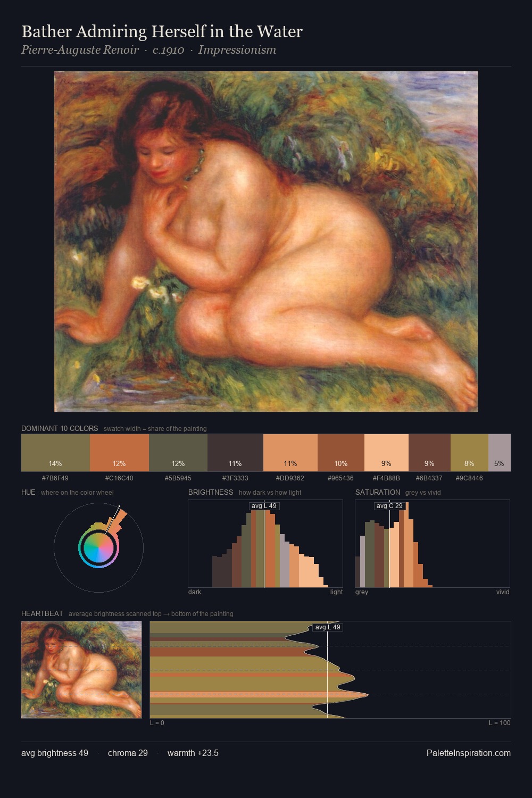Pick the brown #6B4337 swatch
532x798 pixels.
[x=429, y=453]
